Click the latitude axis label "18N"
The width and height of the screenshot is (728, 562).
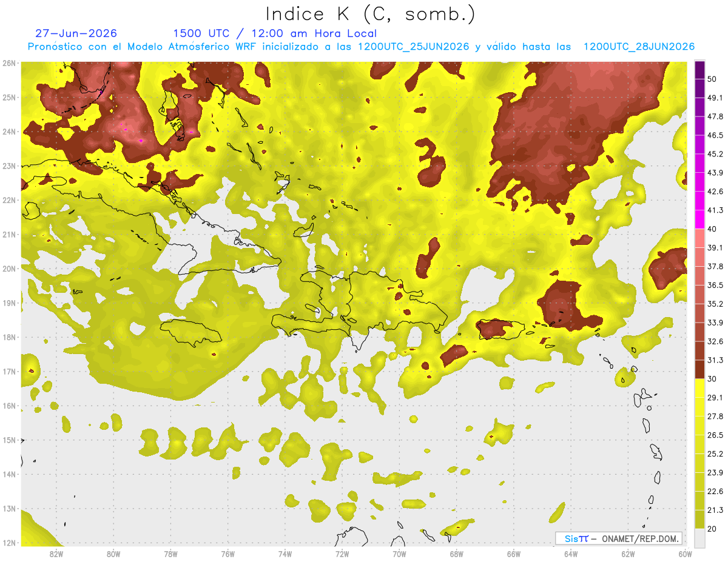10,337
